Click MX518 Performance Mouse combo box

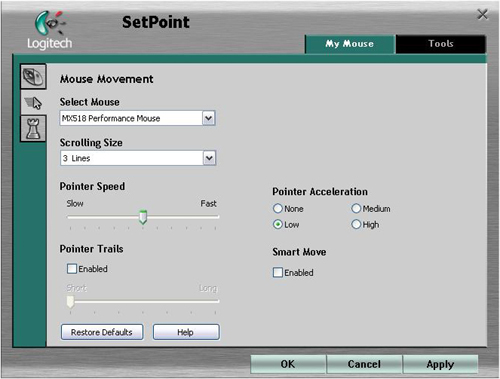tap(137, 118)
